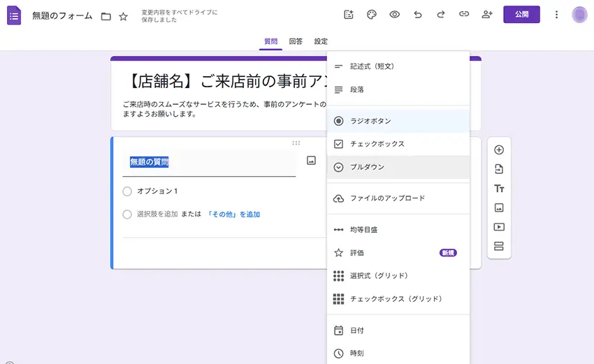594x364 pixels.
Task: Copy the form link via link icon
Action: click(463, 15)
